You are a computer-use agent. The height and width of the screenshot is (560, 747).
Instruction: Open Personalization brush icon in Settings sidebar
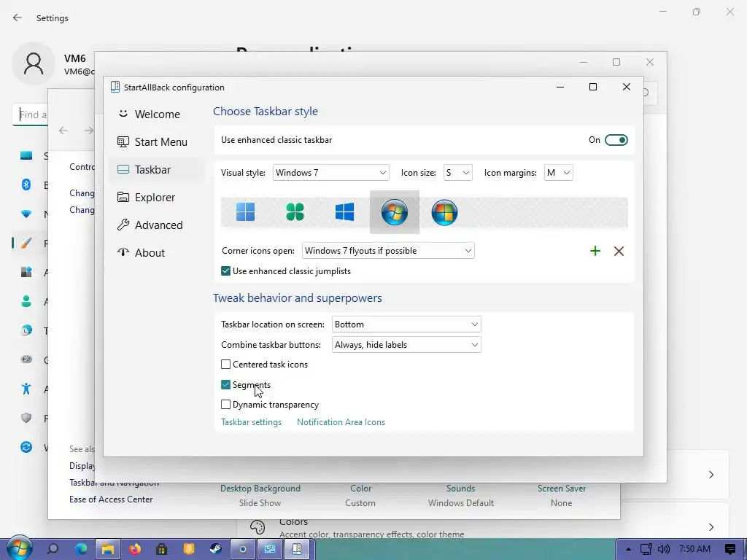coord(26,244)
